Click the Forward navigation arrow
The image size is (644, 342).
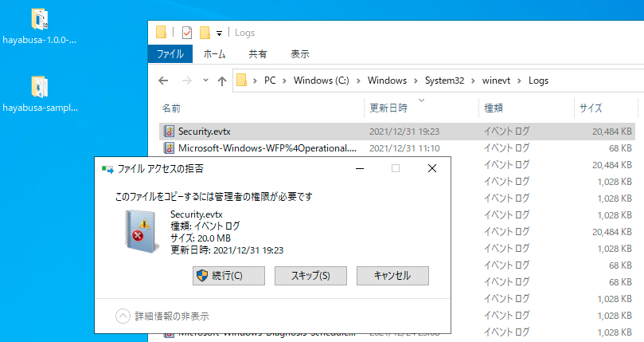tap(187, 81)
